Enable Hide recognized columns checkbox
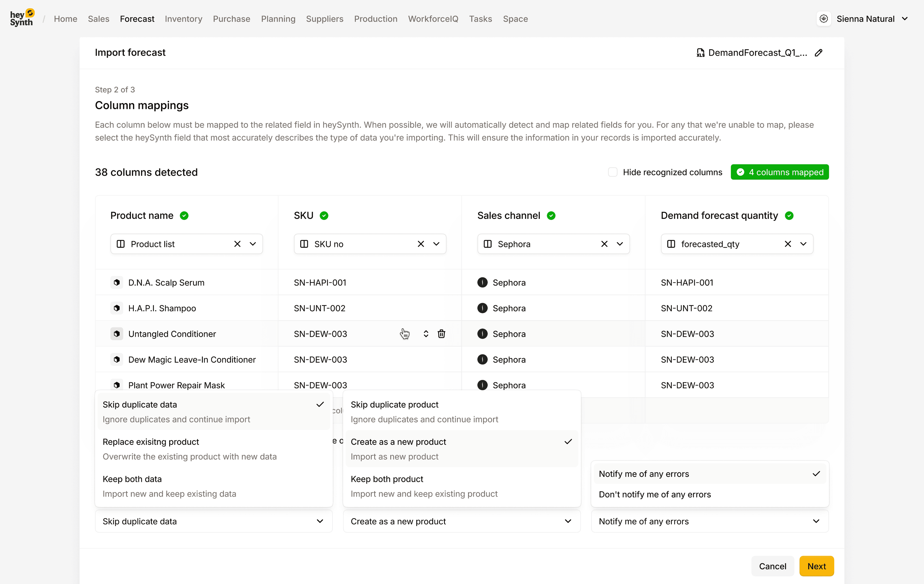Screen dimensions: 924x584 coord(612,172)
